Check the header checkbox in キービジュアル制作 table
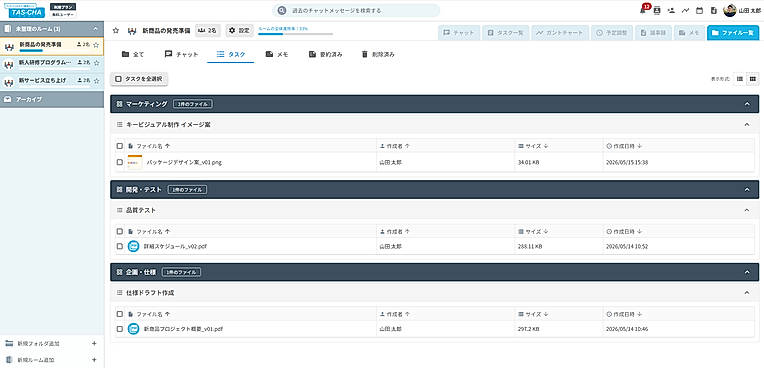 tap(120, 146)
